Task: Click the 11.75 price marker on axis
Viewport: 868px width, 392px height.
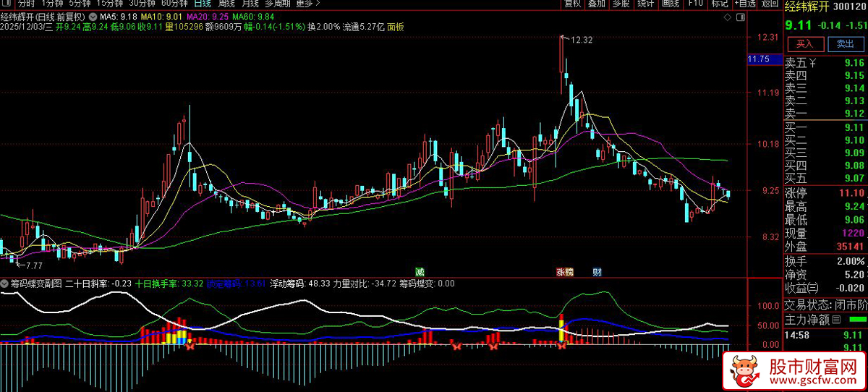Action: (758, 59)
